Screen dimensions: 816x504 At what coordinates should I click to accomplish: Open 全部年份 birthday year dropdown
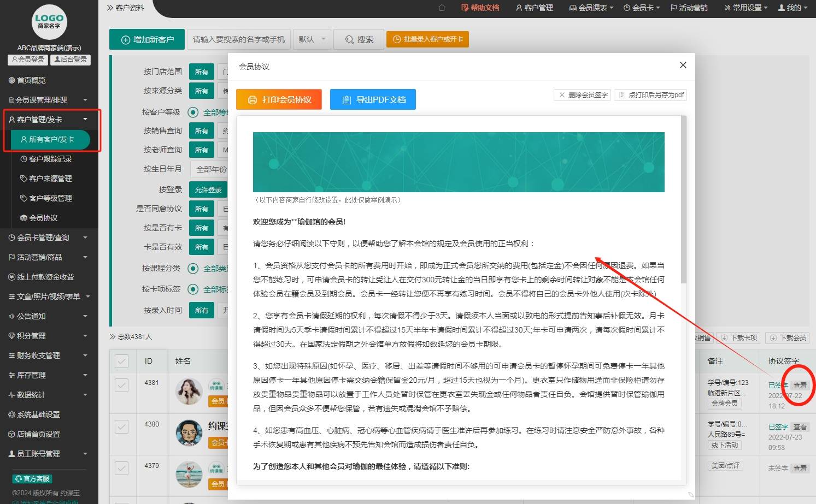click(210, 169)
